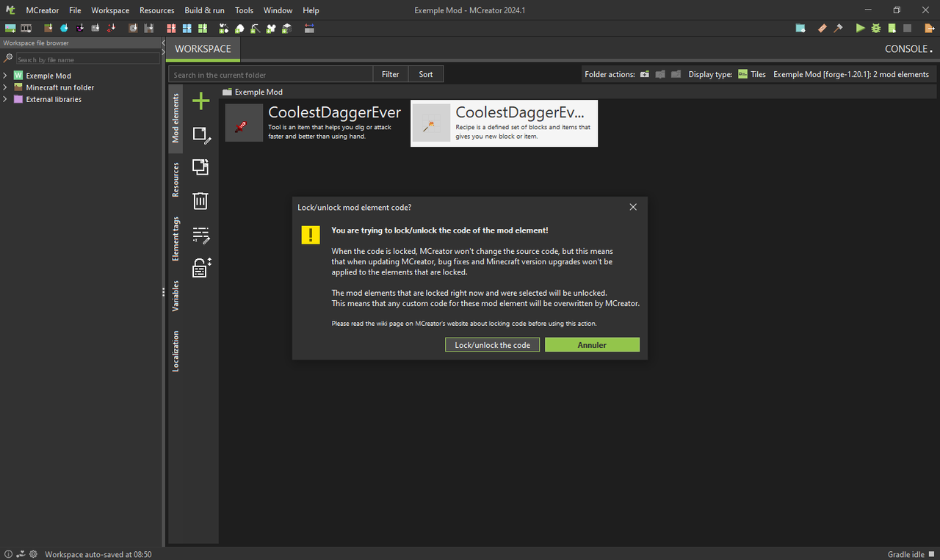
Task: Click the edit element code icon
Action: click(x=201, y=235)
